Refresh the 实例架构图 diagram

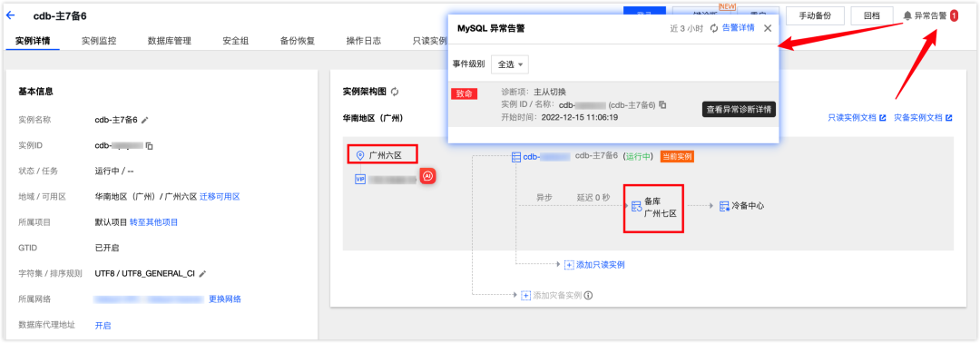click(395, 92)
